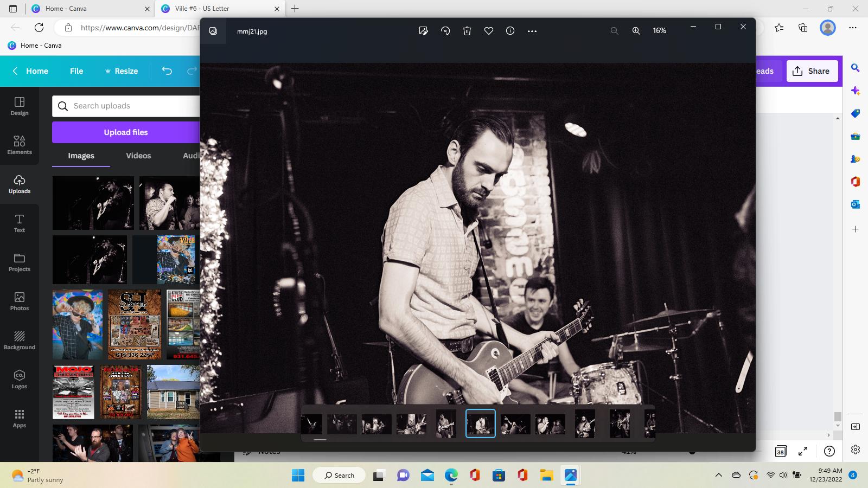
Task: Open the Photos 'See more' three-dots menu
Action: [x=532, y=31]
